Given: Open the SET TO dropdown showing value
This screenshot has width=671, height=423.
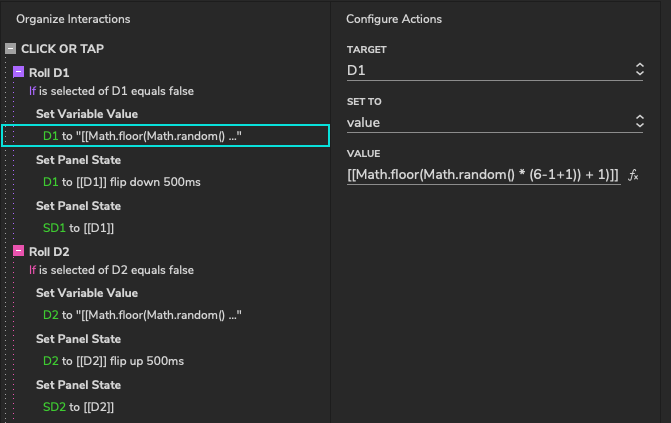Looking at the screenshot, I should tap(495, 122).
